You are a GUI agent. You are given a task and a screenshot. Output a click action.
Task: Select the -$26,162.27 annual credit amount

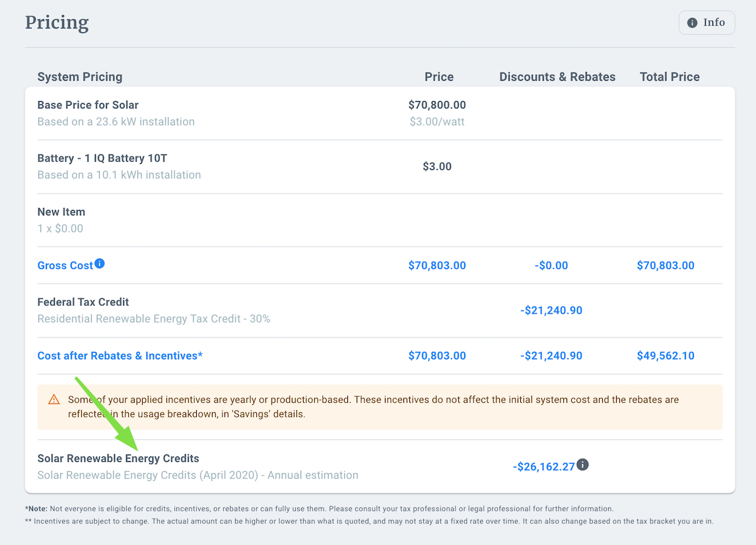(543, 467)
